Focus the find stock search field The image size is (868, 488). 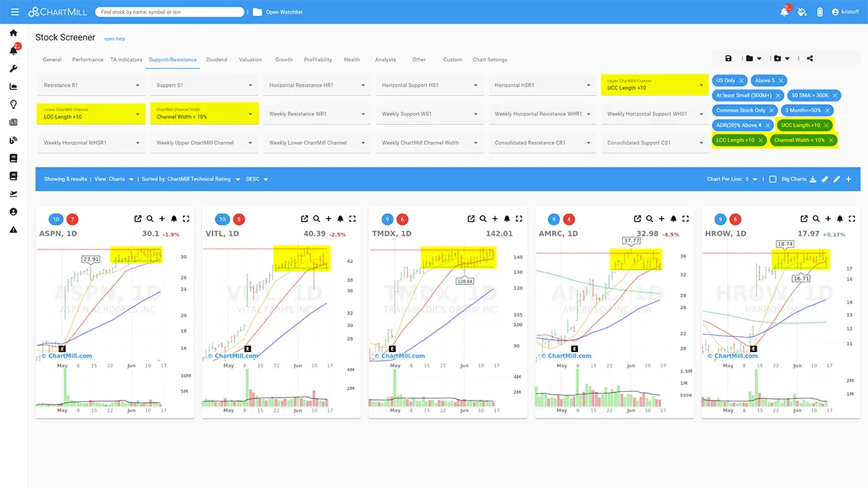pyautogui.click(x=169, y=12)
